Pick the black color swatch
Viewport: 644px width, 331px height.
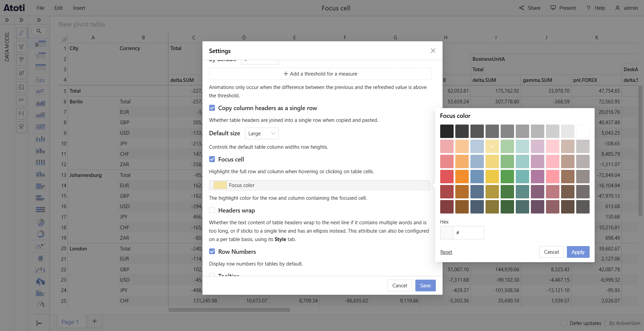pyautogui.click(x=447, y=131)
